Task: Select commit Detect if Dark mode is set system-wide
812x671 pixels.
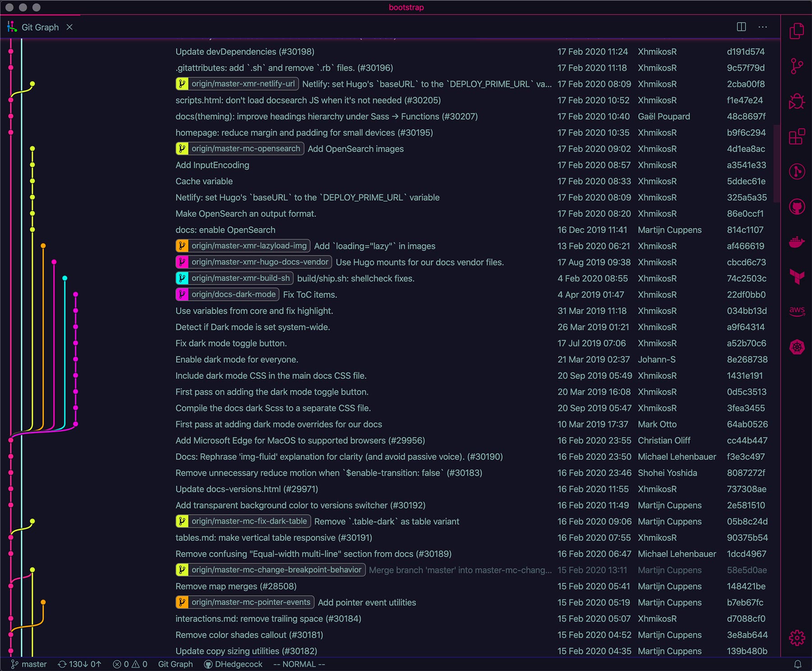Action: [253, 327]
